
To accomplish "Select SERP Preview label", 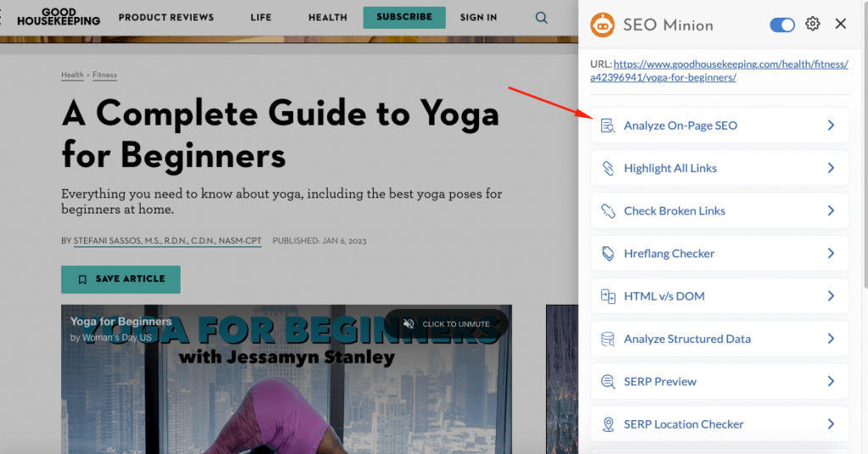I will [659, 381].
